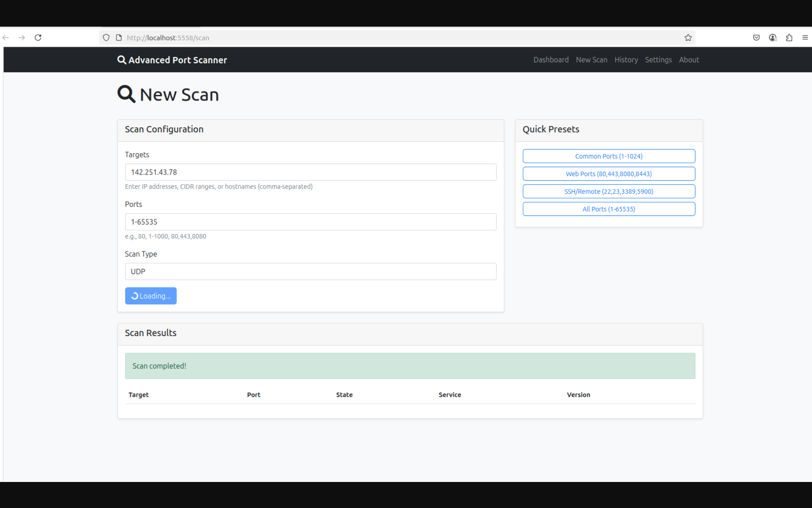Screen dimensions: 812x508
Task: Reload the page with the refresh icon
Action: pos(38,38)
